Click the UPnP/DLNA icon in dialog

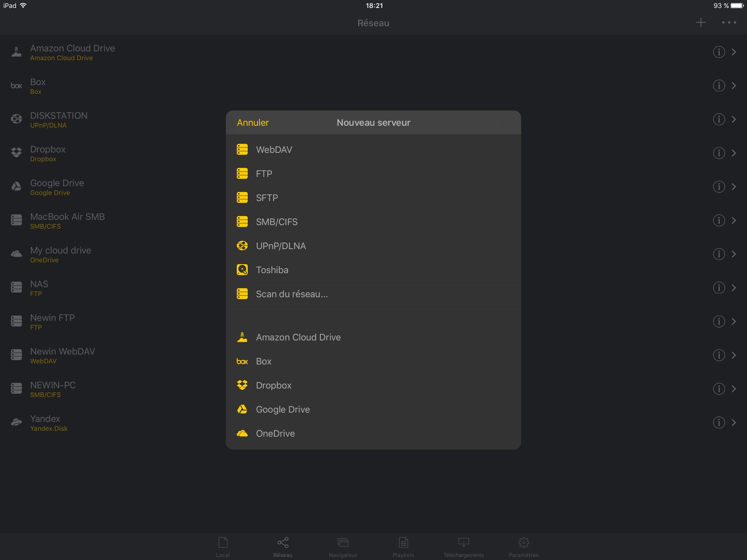pos(242,246)
